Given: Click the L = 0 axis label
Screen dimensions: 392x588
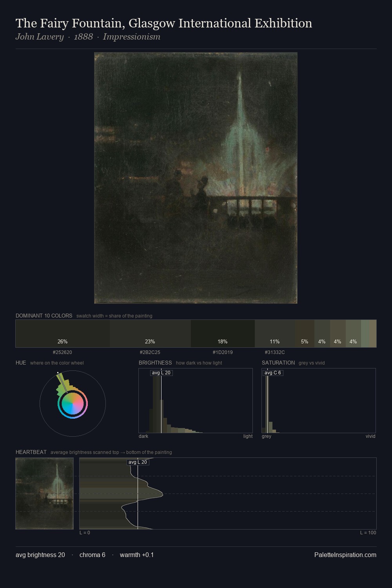Looking at the screenshot, I should tap(85, 533).
